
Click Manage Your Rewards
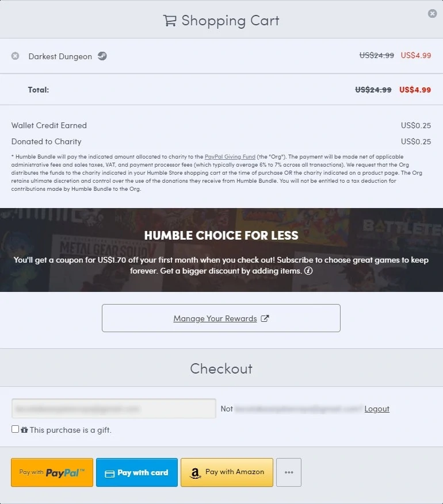coord(215,318)
